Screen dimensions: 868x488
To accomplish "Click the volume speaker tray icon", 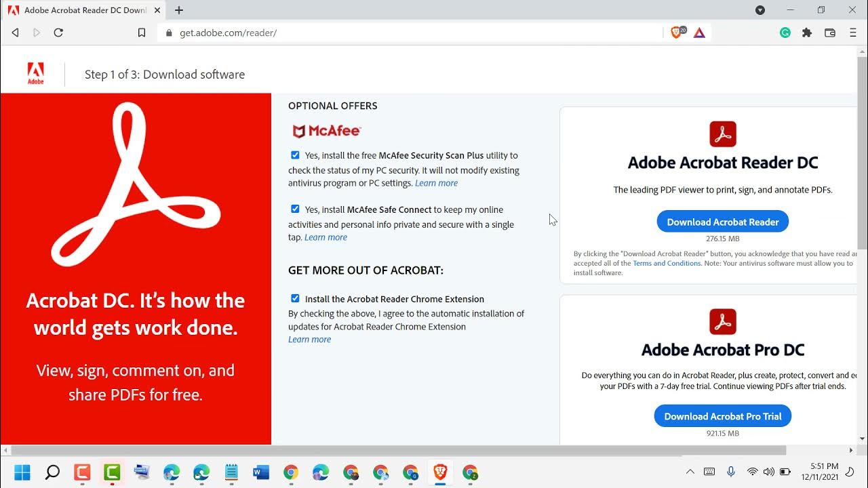I will [x=768, y=472].
